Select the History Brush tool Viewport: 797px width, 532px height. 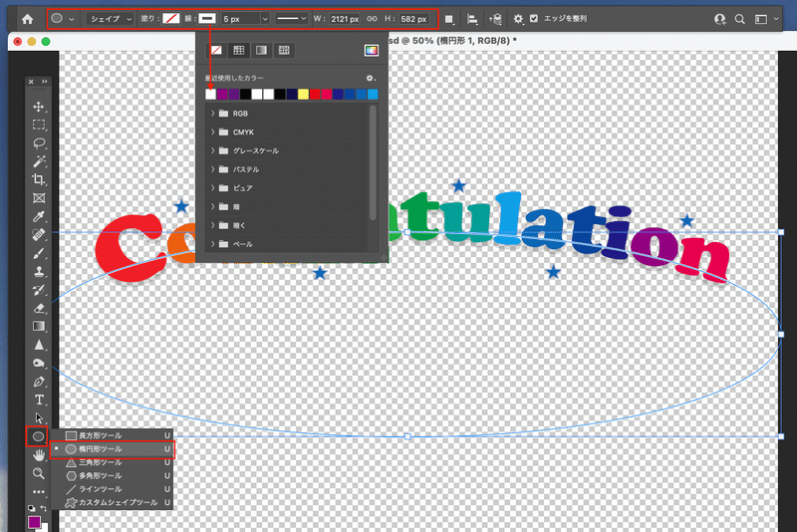coord(39,290)
